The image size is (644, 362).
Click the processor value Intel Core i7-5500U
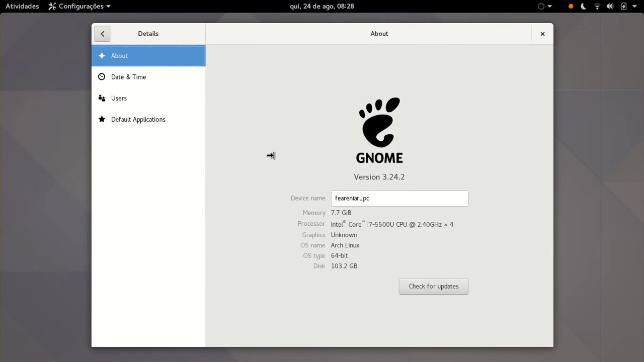(x=392, y=224)
